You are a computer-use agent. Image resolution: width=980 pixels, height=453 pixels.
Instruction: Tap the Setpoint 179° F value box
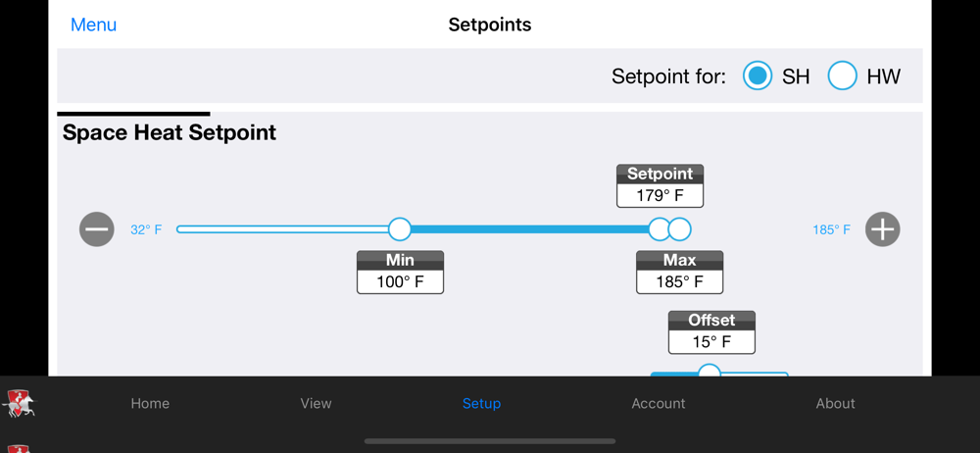point(660,195)
